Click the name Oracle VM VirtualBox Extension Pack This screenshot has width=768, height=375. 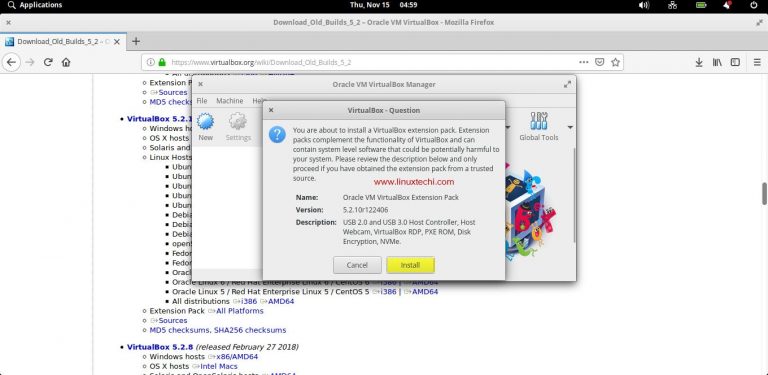tap(401, 197)
